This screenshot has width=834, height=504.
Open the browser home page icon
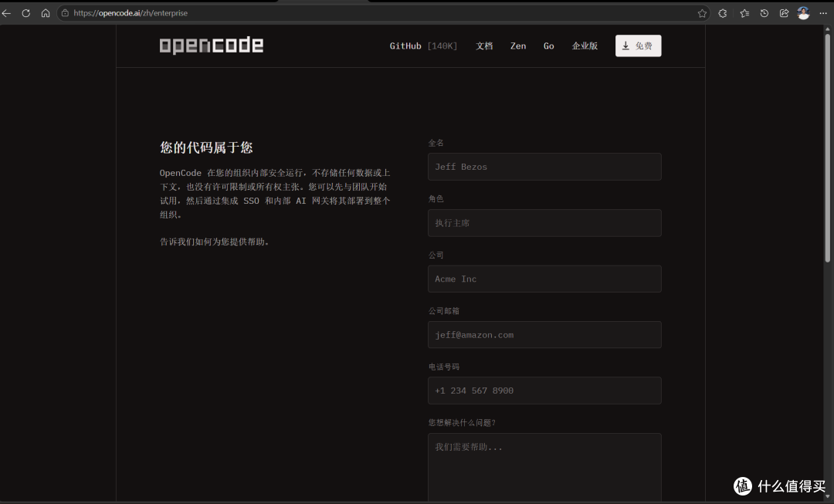46,13
